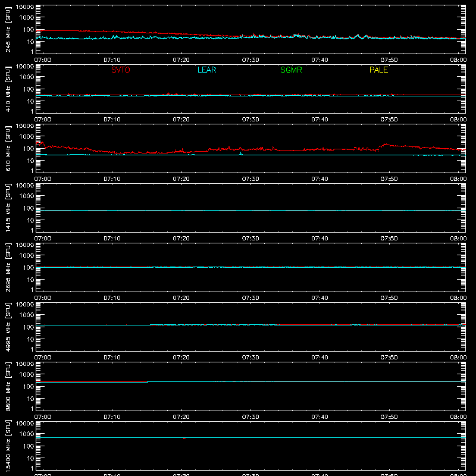Select 07:20 under the 410 MHz plot

(x=181, y=120)
